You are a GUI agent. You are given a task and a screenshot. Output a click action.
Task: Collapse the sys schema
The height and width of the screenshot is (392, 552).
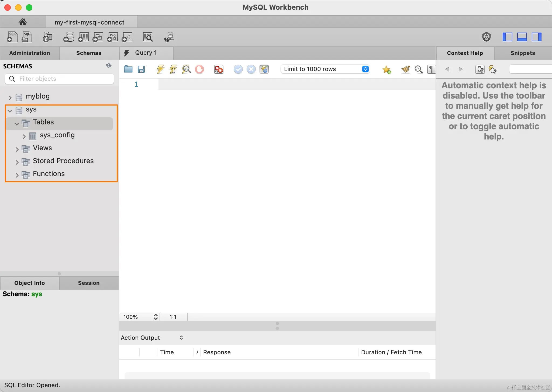click(x=10, y=110)
